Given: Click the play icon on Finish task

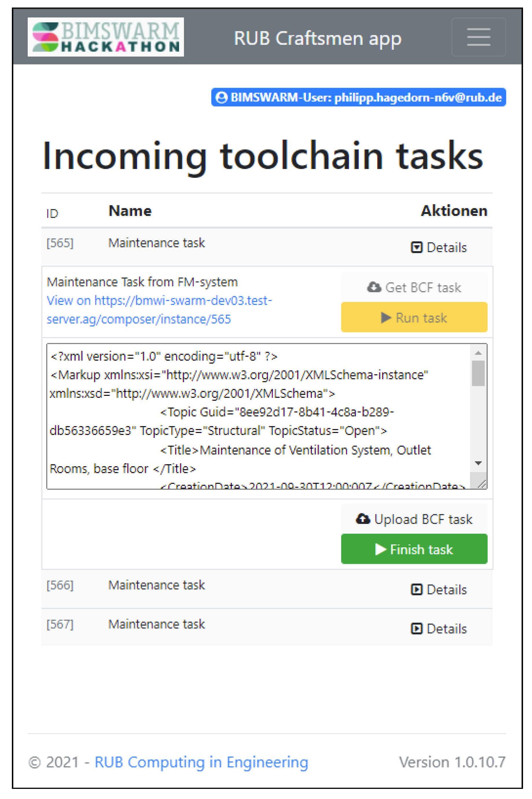Looking at the screenshot, I should 380,549.
